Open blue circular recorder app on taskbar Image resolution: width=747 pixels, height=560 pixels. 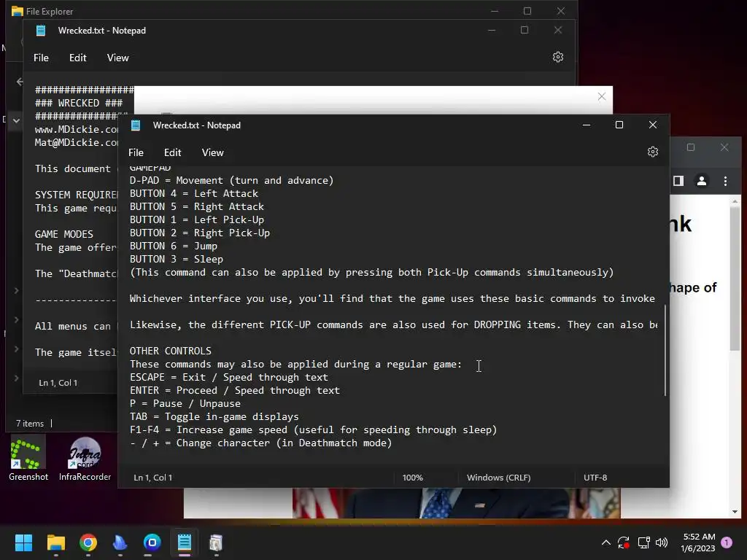point(152,542)
